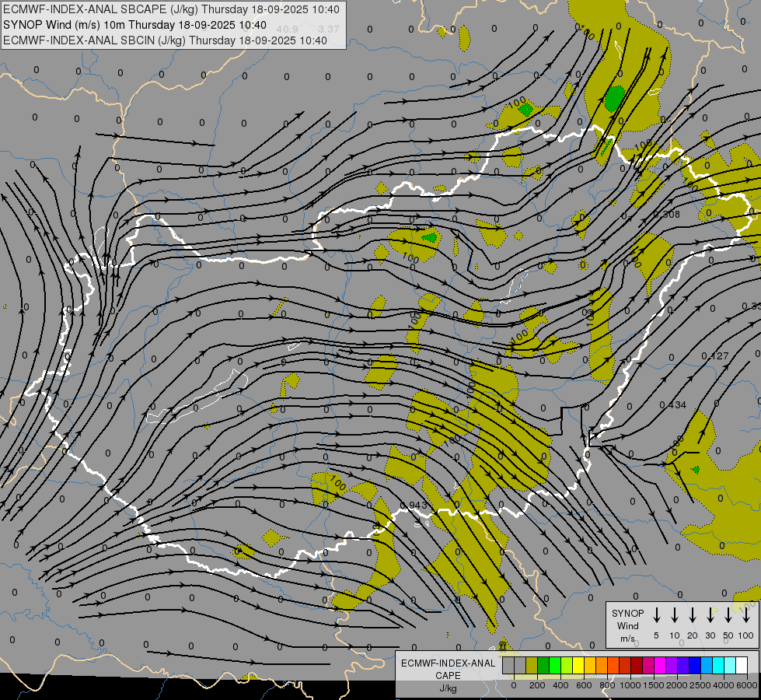Pick the dark green CAPE scale swatch
Screen dimensions: 761x700
click(x=543, y=665)
